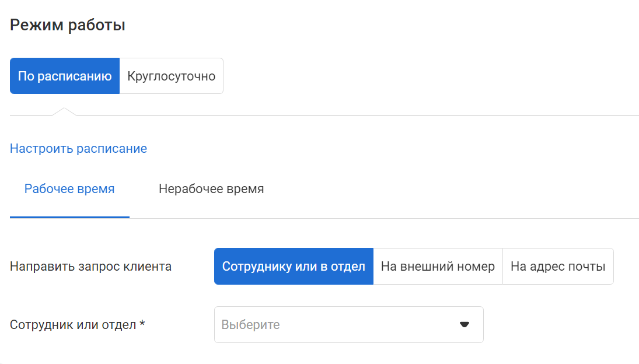639x364 pixels.
Task: Click the Сотрудник или отдел field label
Action: tap(73, 324)
